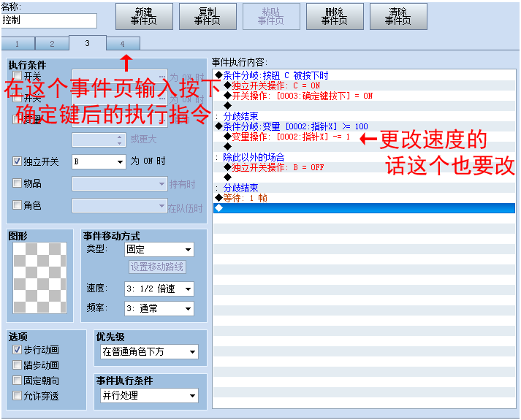Viewport: 521px width, 420px height.
Task: Open the 类型 dropdown showing 固定
Action: pos(159,249)
